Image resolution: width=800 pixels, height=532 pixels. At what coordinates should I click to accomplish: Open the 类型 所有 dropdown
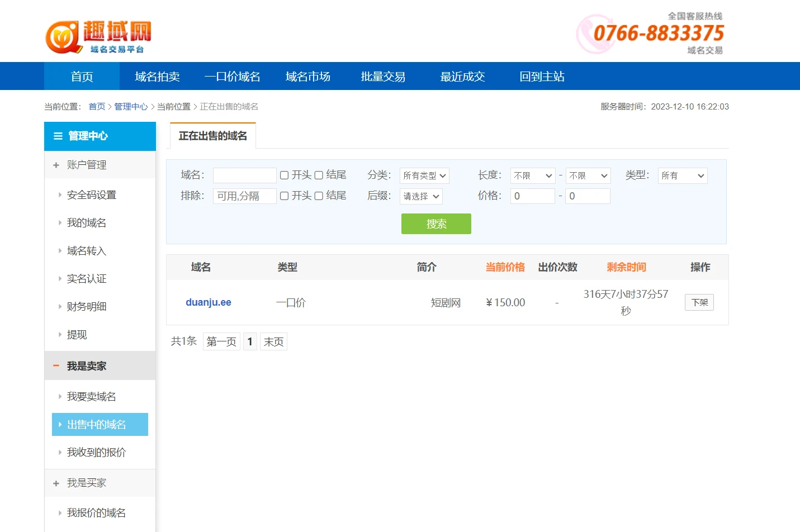(682, 176)
